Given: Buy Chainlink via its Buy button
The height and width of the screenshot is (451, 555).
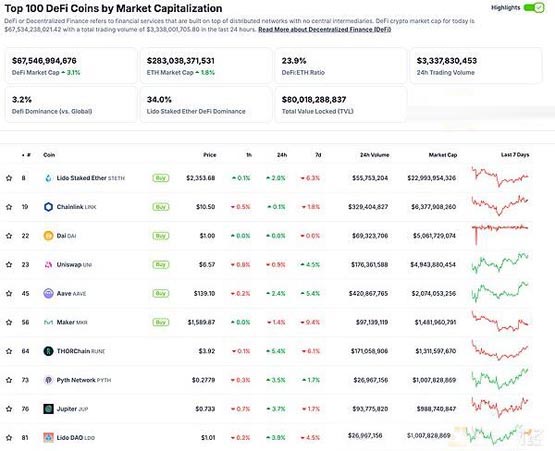Looking at the screenshot, I should (161, 207).
